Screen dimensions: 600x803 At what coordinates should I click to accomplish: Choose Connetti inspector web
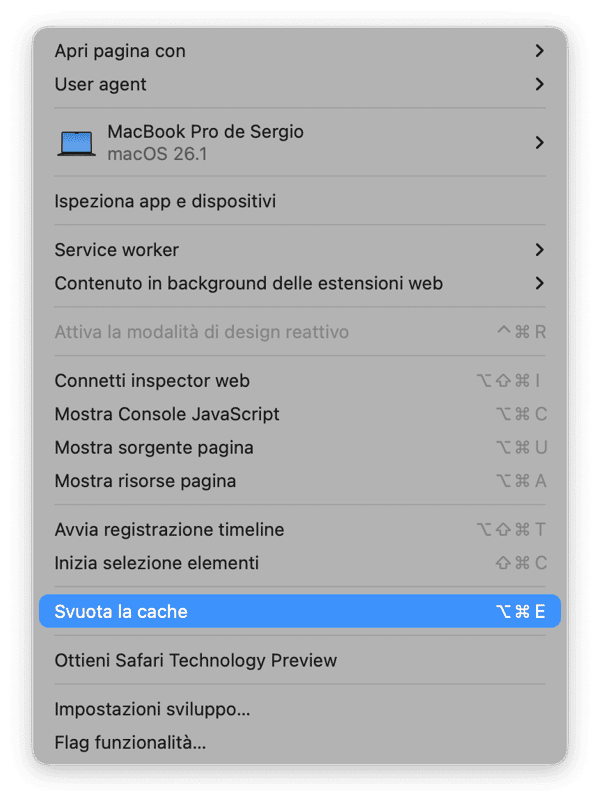click(152, 380)
